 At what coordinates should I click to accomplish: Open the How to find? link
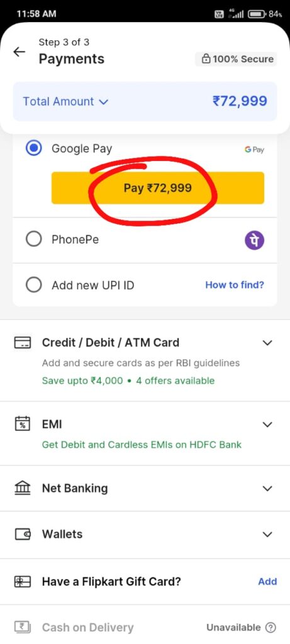point(235,285)
